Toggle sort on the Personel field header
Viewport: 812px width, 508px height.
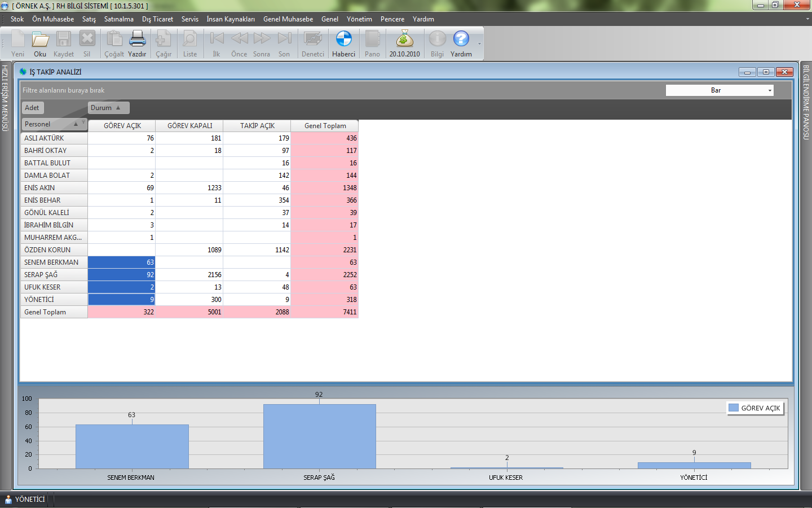coord(54,124)
